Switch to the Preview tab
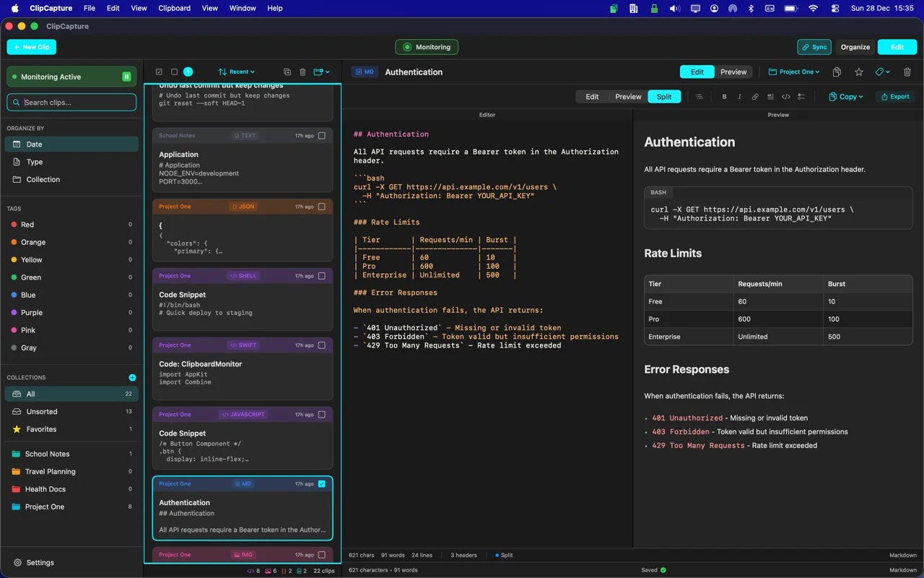Screen dimensions: 924x578 (733, 72)
